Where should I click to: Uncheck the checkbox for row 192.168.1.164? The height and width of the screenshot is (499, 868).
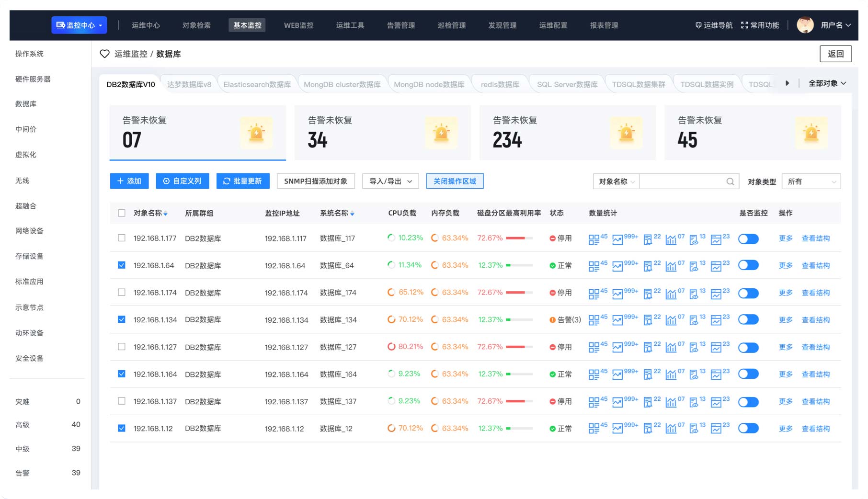click(122, 374)
